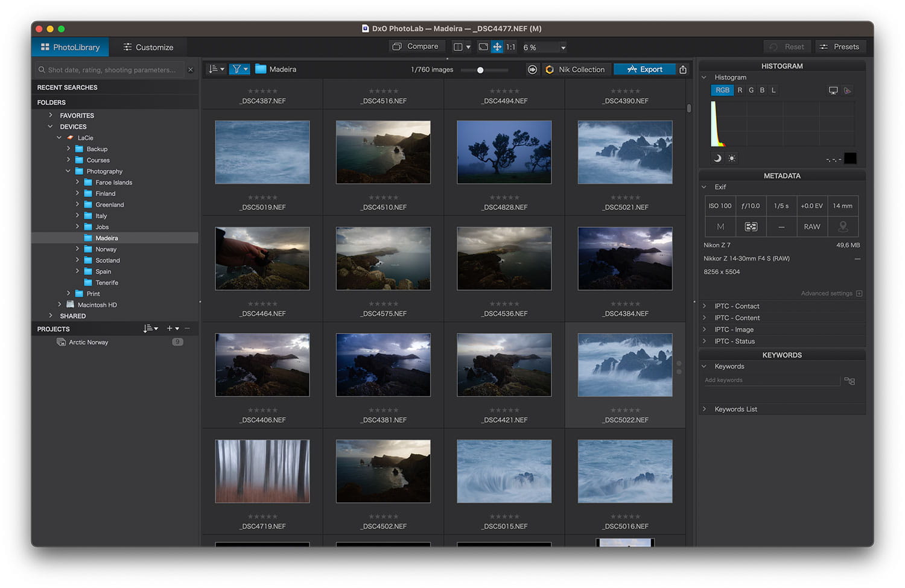Clear the search field with X icon
This screenshot has height=588, width=905.
click(x=191, y=70)
